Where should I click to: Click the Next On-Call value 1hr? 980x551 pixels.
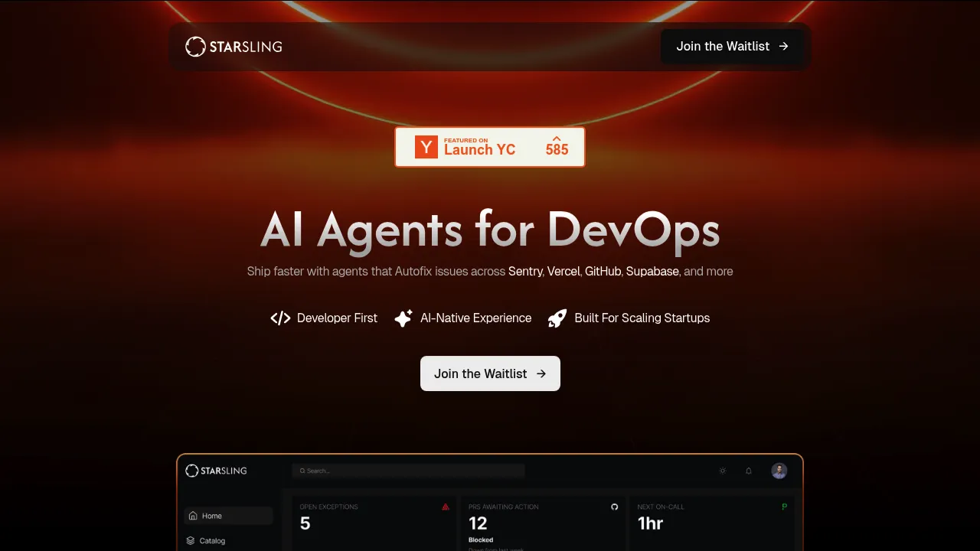pyautogui.click(x=650, y=523)
